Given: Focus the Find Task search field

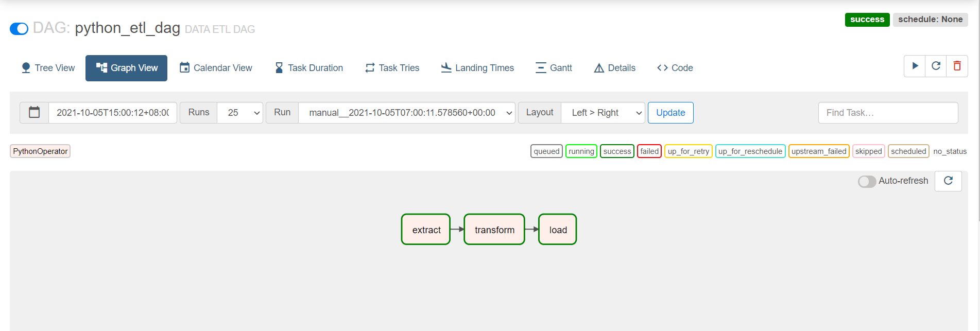Looking at the screenshot, I should [x=888, y=113].
